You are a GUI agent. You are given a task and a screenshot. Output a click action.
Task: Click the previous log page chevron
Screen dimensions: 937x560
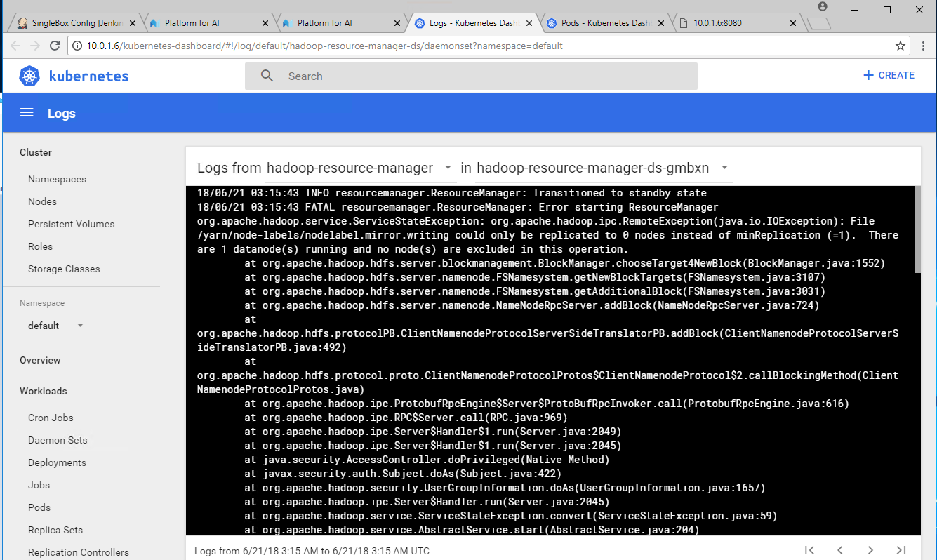(840, 550)
